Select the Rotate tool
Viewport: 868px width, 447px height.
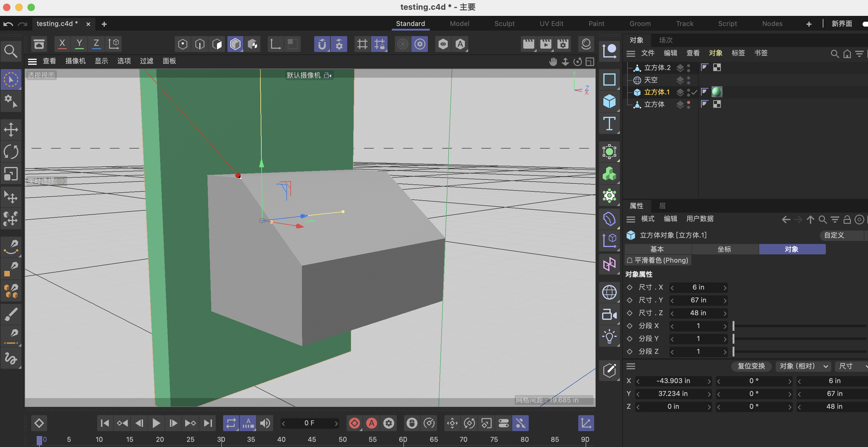click(11, 152)
